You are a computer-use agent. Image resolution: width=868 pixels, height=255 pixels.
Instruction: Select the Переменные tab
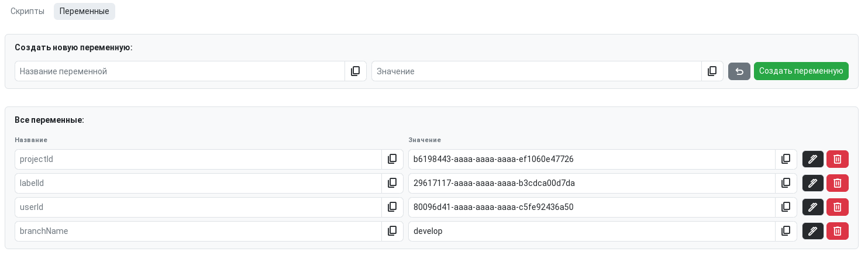pos(84,11)
